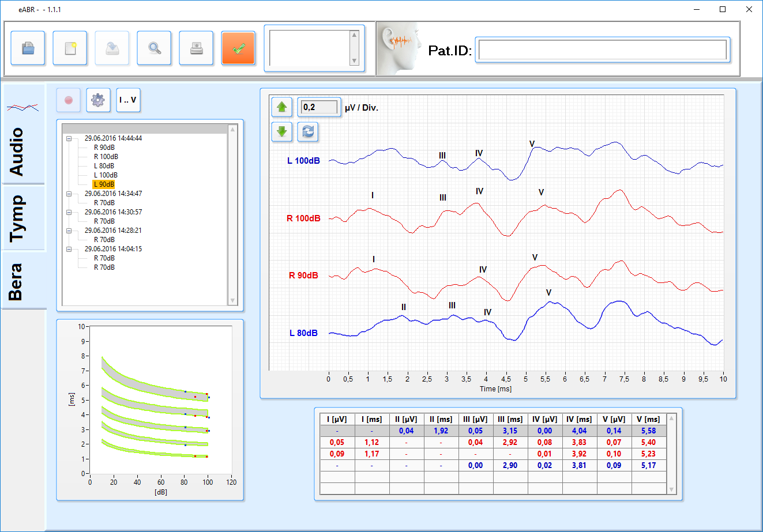Click results table scroll up arrow
This screenshot has width=763, height=532.
point(671,418)
